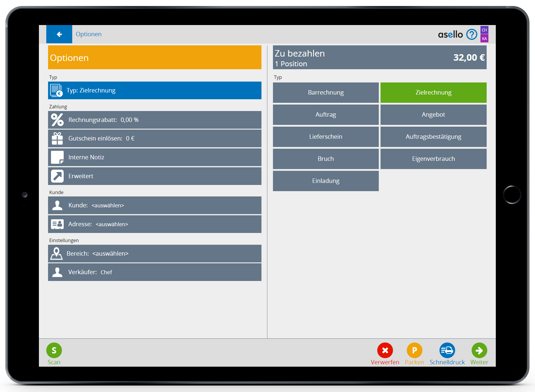Viewport: 535px width, 392px height.
Task: Switch document type to Angebot
Action: 433,115
